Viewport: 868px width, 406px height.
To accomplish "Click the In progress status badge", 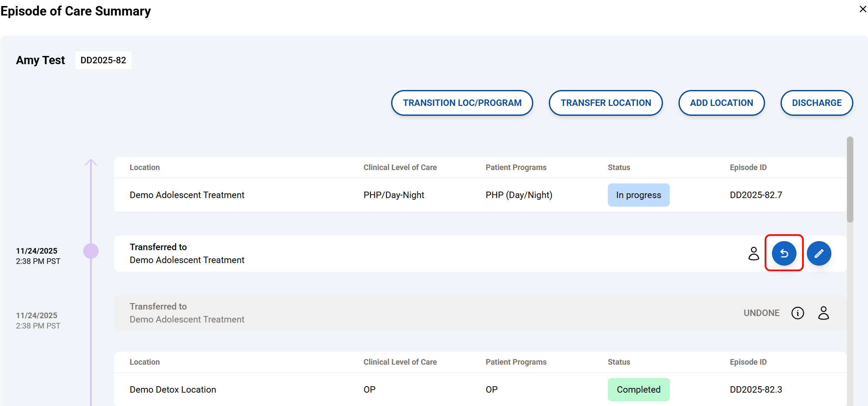I will tap(638, 195).
